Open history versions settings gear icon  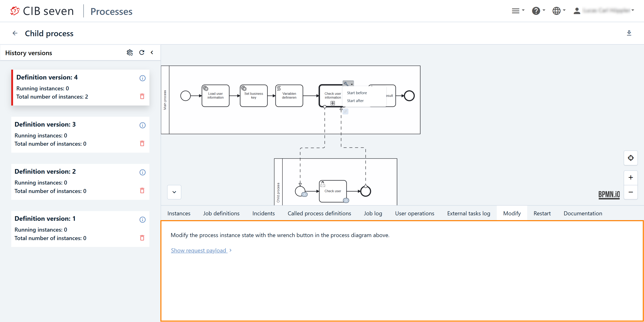pos(129,53)
